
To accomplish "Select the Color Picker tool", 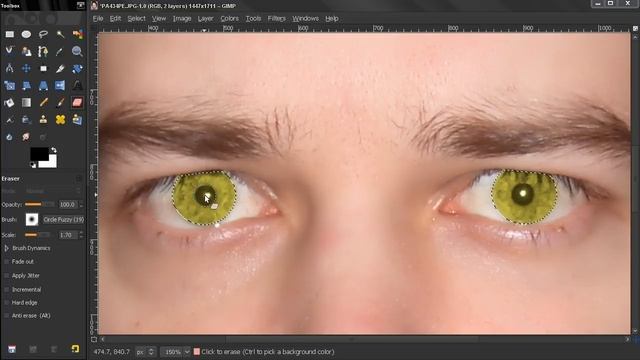I will [60, 51].
